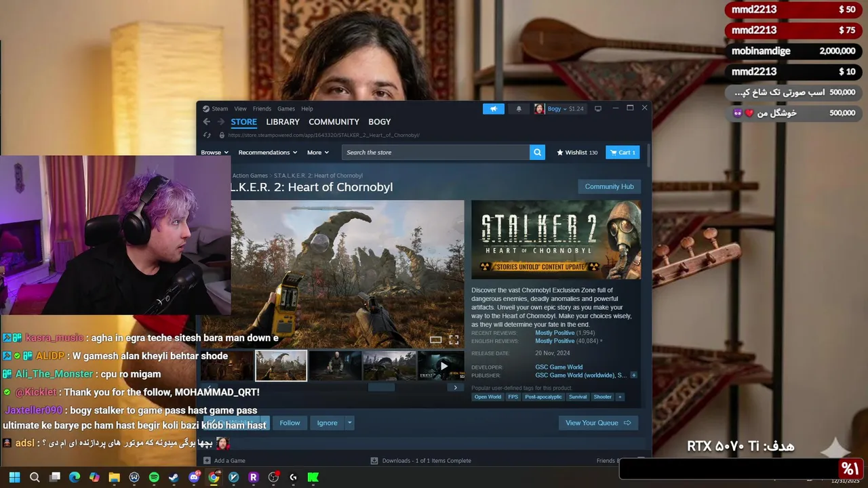Switch to the LIBRARY tab
Viewport: 868px width, 488px height.
coord(283,122)
